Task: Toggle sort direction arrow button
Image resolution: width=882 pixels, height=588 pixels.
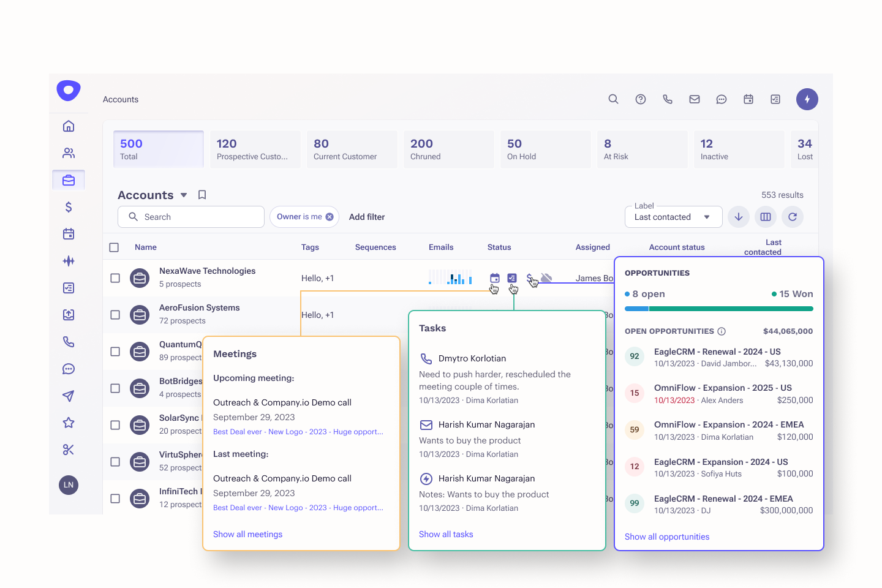Action: 739,217
